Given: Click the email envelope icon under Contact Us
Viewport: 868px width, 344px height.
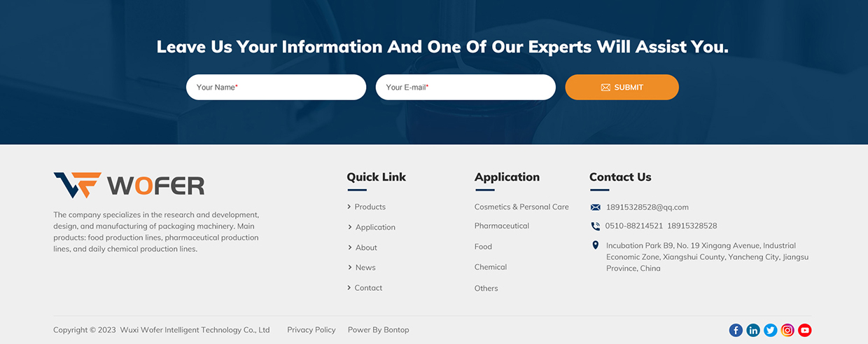Looking at the screenshot, I should coord(596,207).
